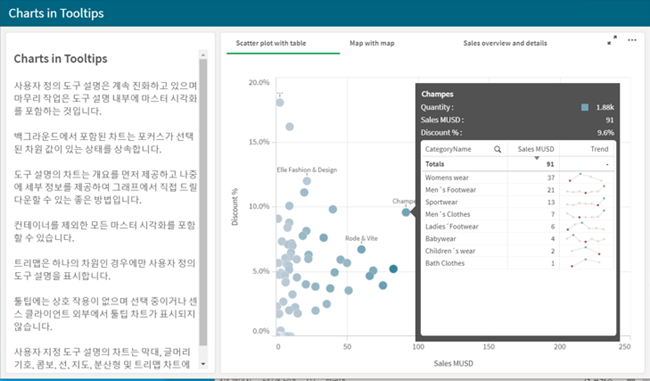Select the Rode & Vite scatter point
The height and width of the screenshot is (381, 650).
[x=361, y=249]
